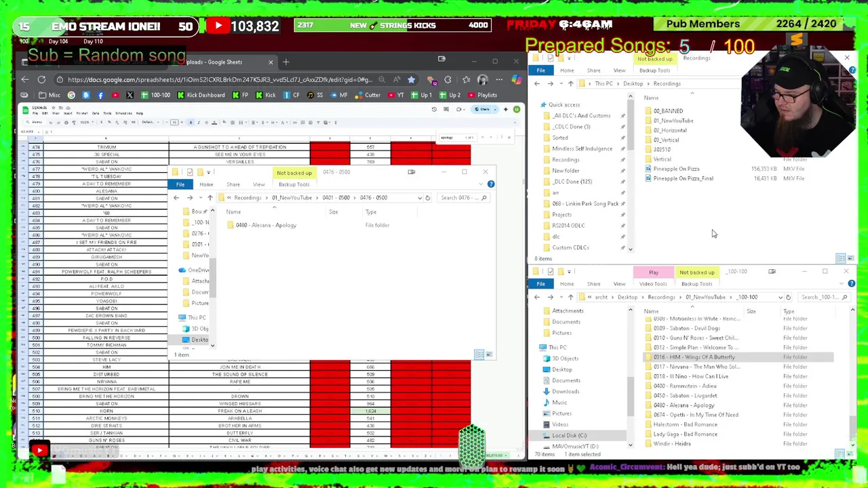The height and width of the screenshot is (488, 868).
Task: Select 068 - Linkin Park Song Pack folder
Action: (585, 203)
